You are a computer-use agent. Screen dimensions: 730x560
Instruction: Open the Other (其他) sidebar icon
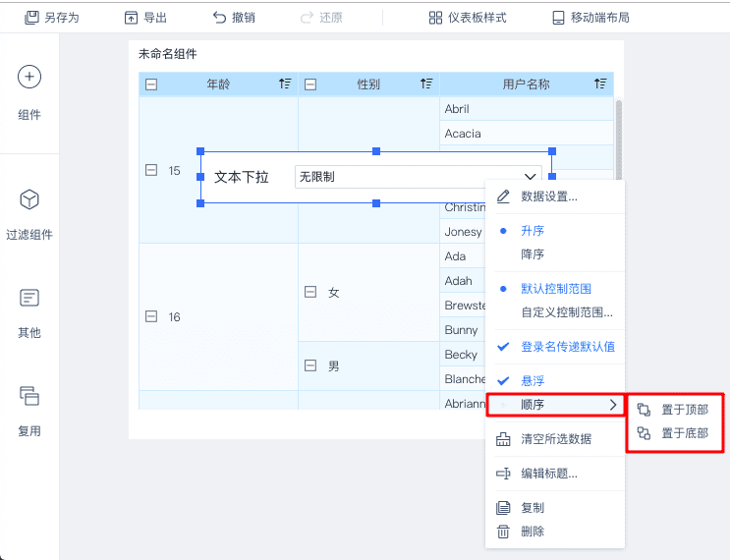coord(29,298)
